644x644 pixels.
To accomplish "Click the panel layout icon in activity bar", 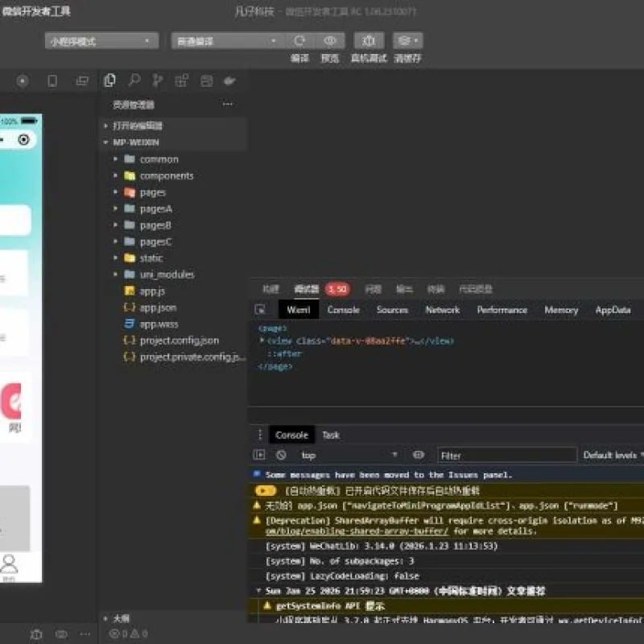I will (x=206, y=81).
